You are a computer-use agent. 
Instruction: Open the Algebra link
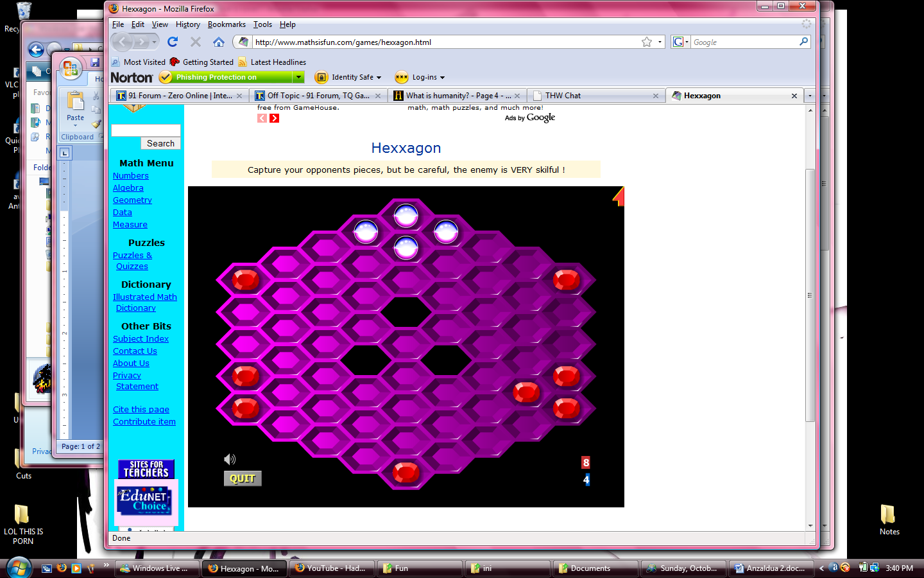[x=128, y=188]
